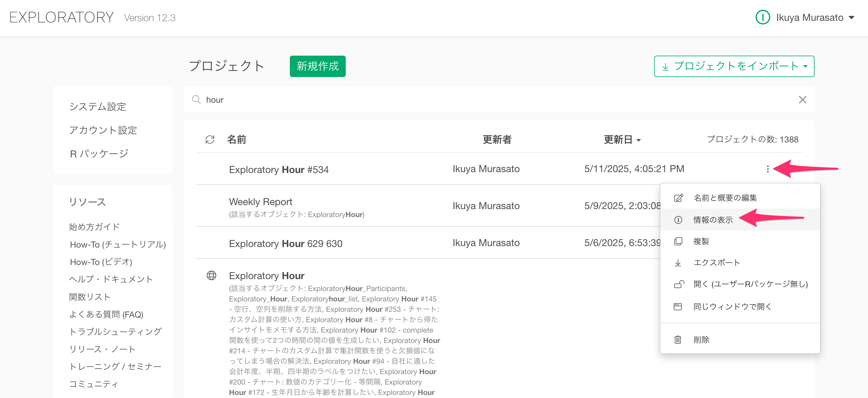Click the window icon for 同じウィンドウで開く

click(x=678, y=306)
